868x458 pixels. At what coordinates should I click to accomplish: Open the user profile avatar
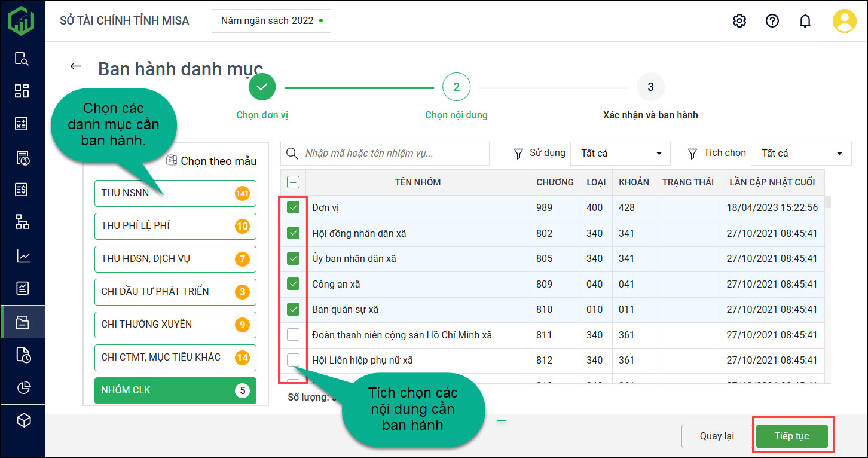845,21
